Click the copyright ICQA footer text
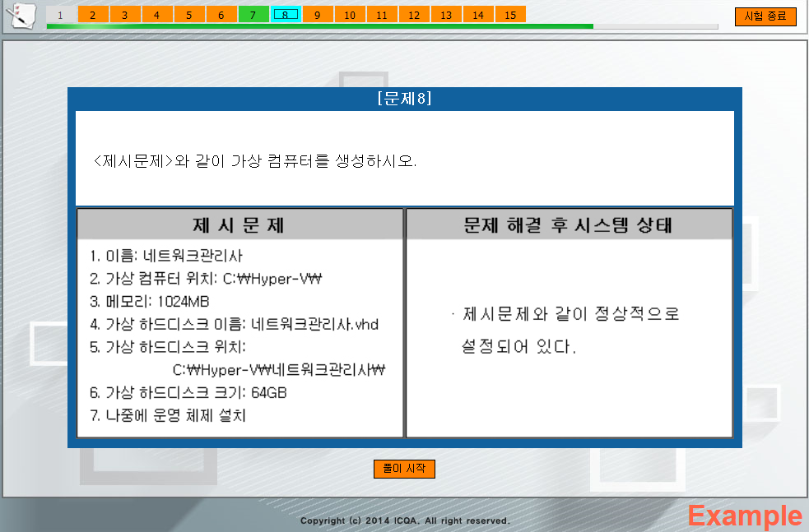The width and height of the screenshot is (809, 532). tap(405, 520)
